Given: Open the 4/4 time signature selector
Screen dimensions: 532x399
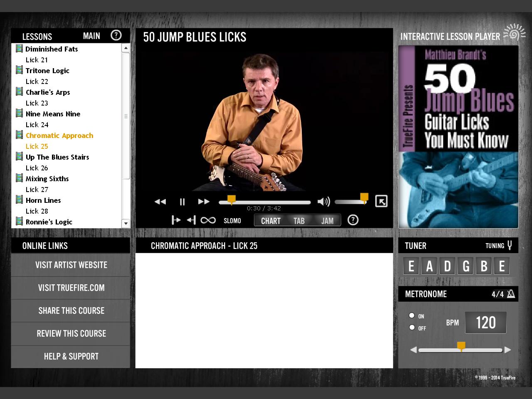Looking at the screenshot, I should [498, 294].
